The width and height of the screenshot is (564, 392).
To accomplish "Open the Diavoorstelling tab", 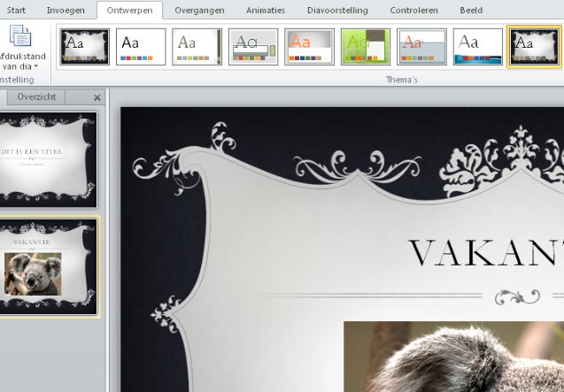I will click(x=336, y=10).
